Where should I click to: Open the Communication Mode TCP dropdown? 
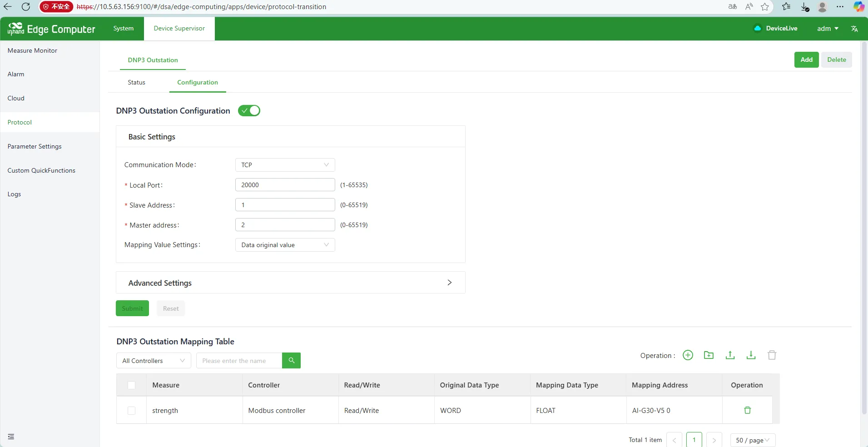[285, 165]
